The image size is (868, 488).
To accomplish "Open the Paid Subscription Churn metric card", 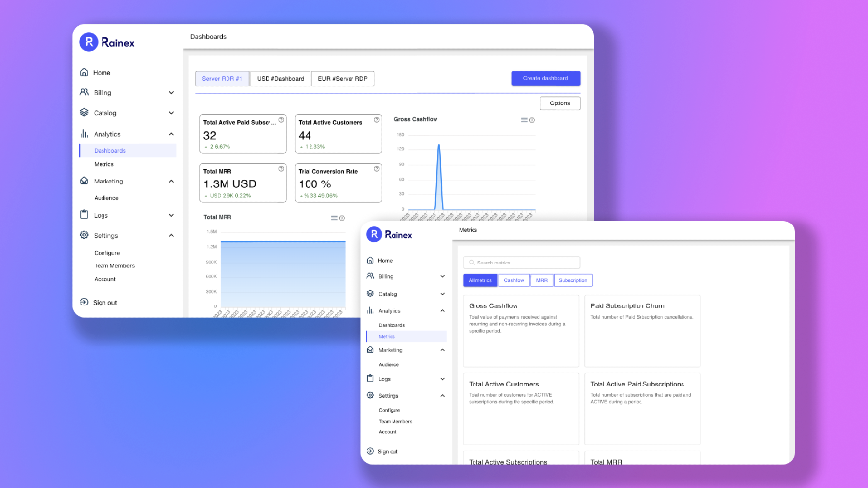I will tap(642, 331).
